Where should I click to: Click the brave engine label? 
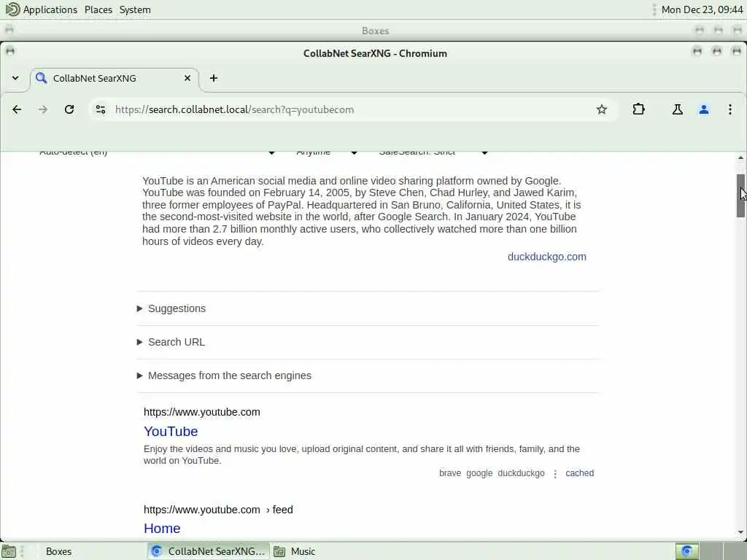pyautogui.click(x=449, y=472)
